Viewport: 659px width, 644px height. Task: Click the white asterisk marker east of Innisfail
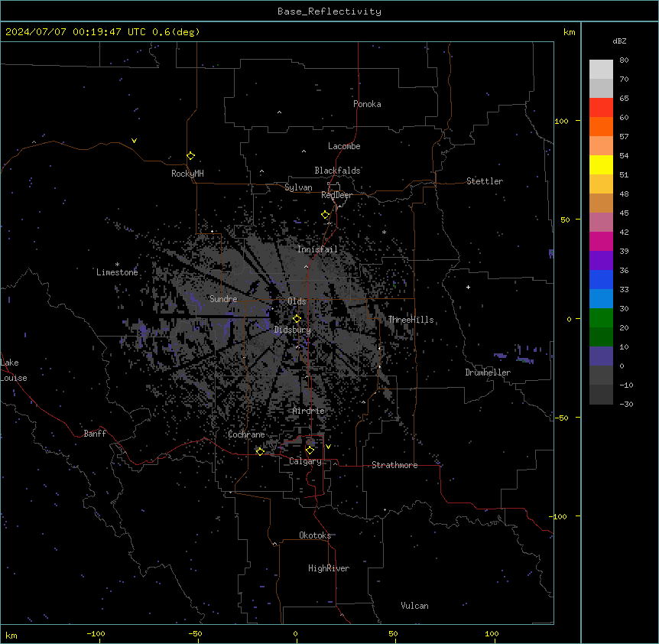pyautogui.click(x=384, y=232)
